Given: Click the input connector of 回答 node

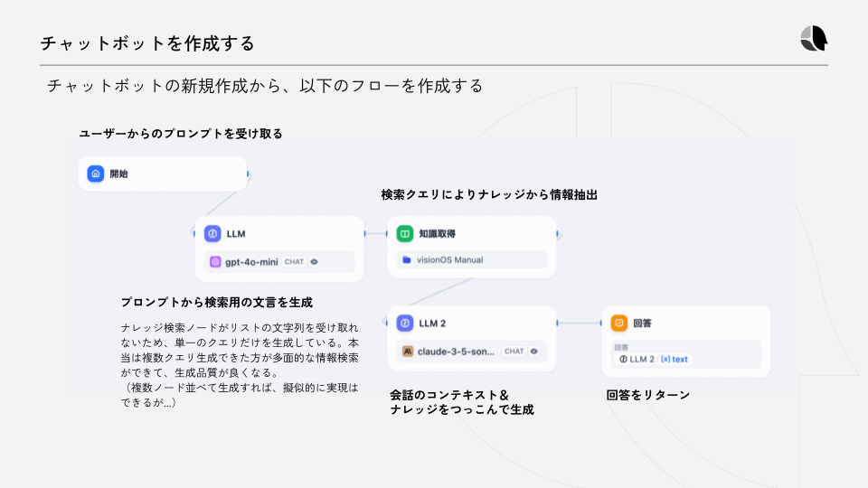Looking at the screenshot, I should pos(601,324).
